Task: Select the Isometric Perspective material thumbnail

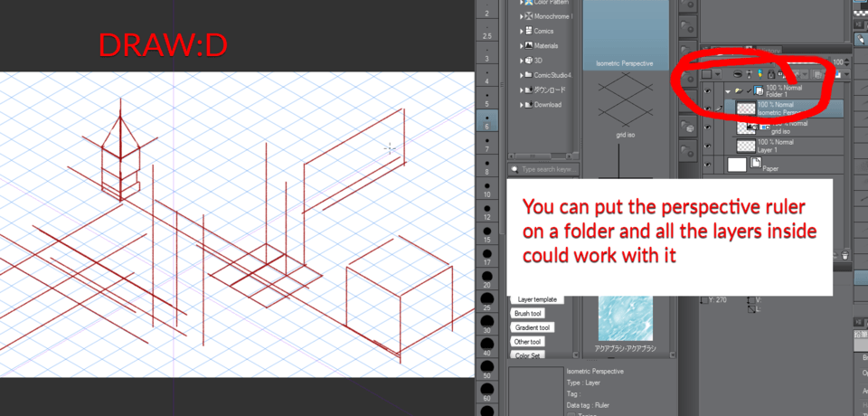Action: click(626, 36)
